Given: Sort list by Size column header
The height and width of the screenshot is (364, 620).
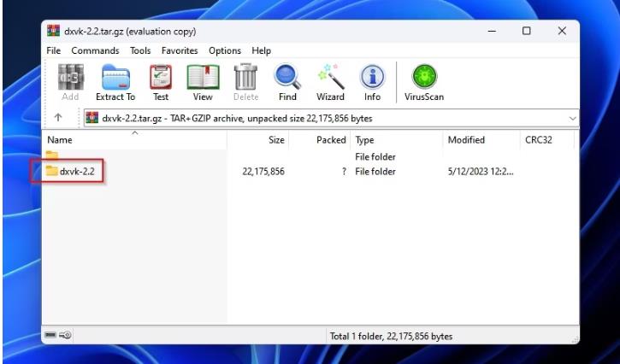Looking at the screenshot, I should (x=257, y=140).
